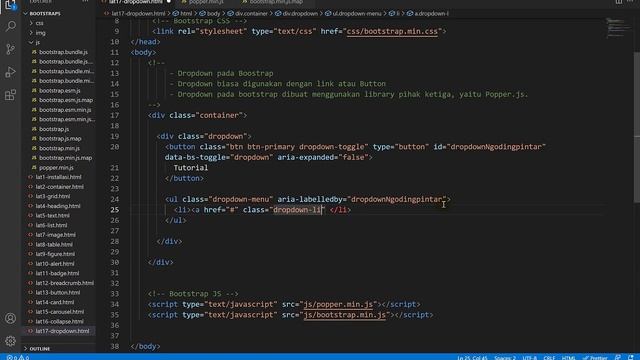Click Ln 25, Col 45 in status bar

(472, 358)
